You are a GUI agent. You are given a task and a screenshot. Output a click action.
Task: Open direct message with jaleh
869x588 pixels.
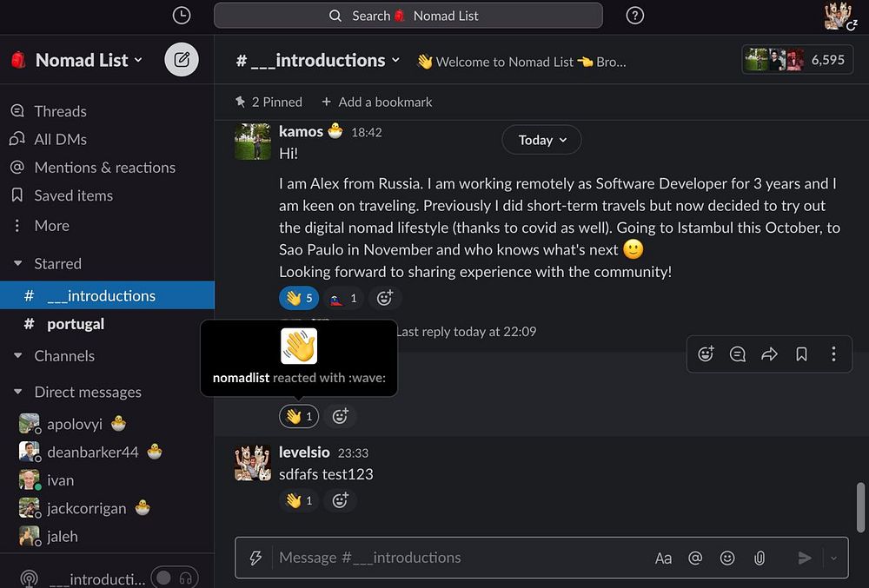(107, 537)
